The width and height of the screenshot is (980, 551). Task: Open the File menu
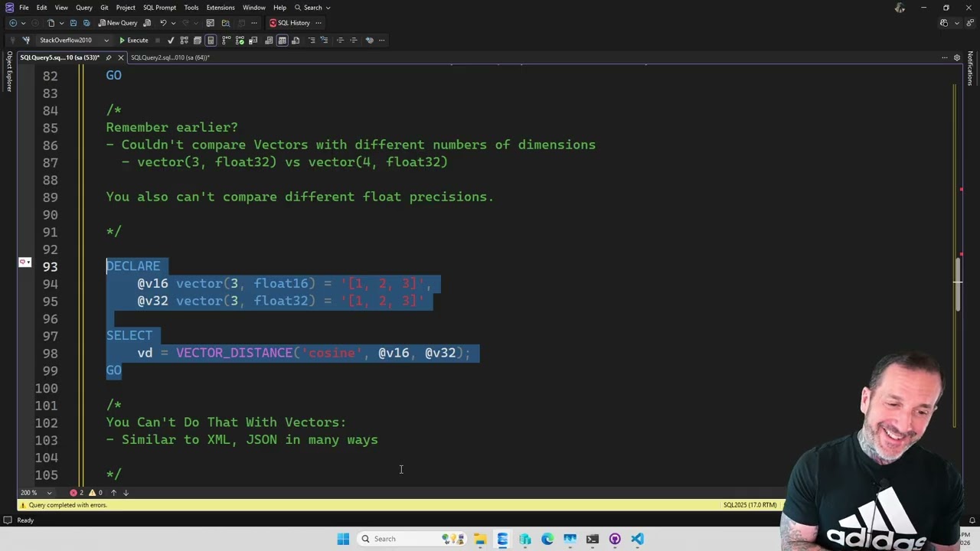tap(24, 8)
